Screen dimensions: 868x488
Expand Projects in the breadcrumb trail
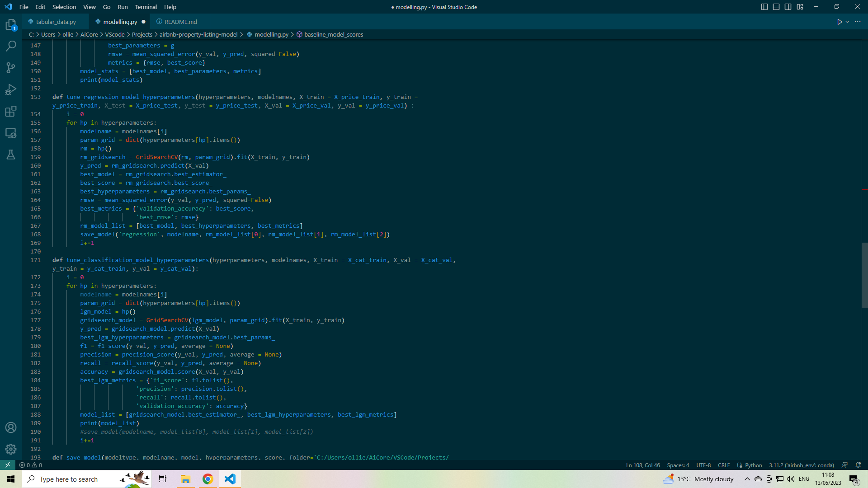(x=142, y=34)
